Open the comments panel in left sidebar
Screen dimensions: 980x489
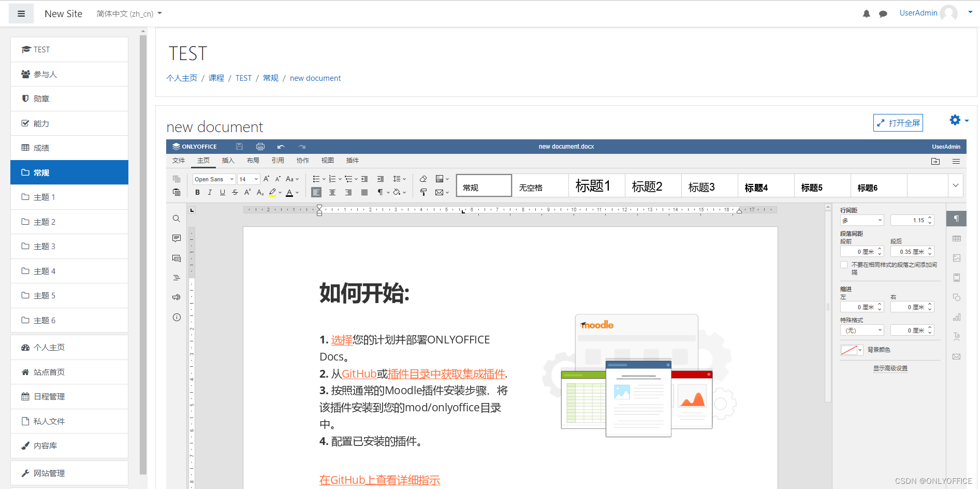(177, 238)
